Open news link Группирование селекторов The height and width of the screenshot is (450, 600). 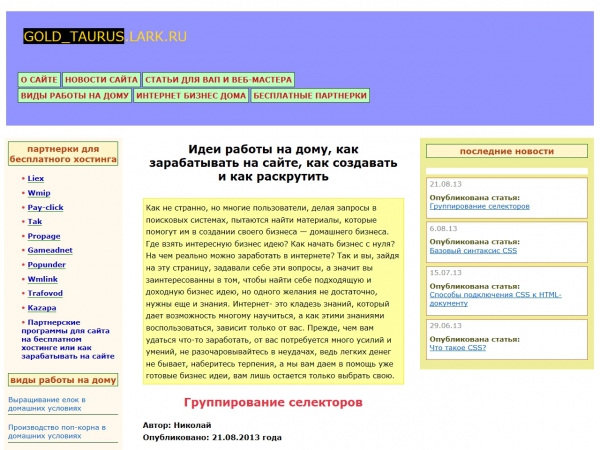tap(479, 206)
